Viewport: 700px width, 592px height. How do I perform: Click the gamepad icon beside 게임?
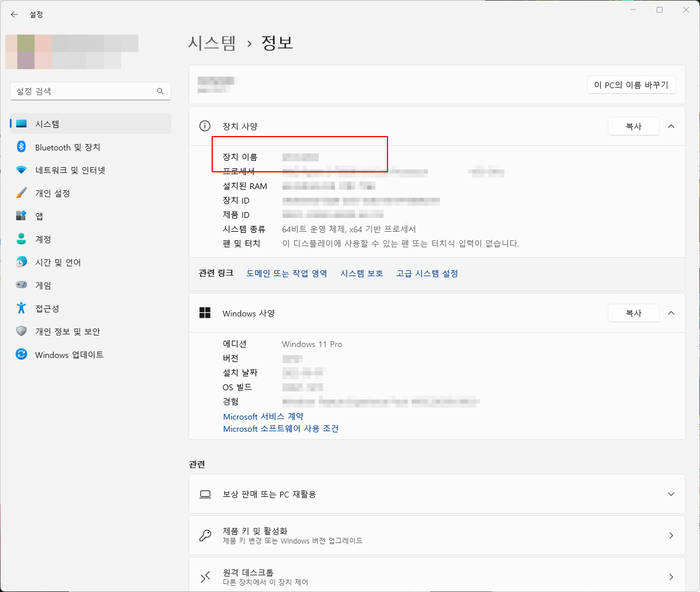[21, 285]
